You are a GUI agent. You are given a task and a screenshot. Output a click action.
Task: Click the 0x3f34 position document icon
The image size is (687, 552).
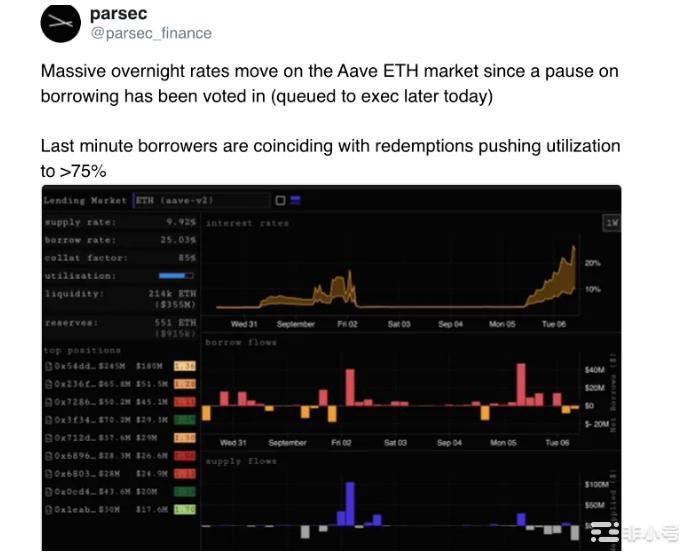coord(47,420)
